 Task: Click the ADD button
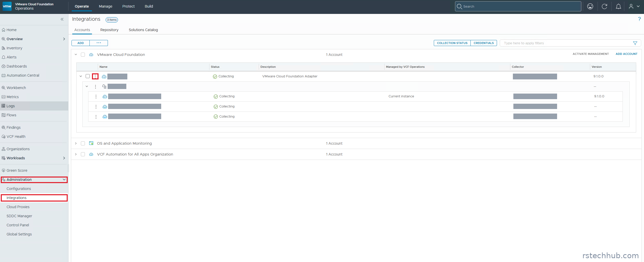click(81, 43)
